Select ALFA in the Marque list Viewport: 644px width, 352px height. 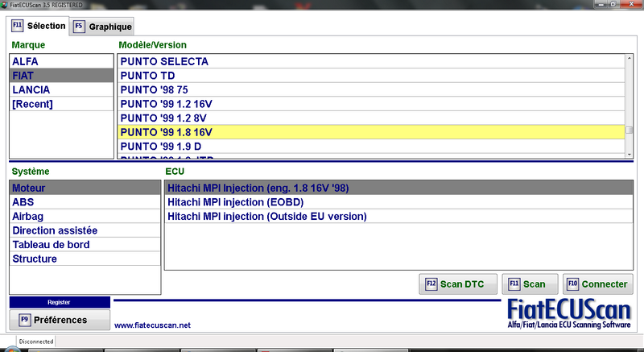(x=62, y=61)
